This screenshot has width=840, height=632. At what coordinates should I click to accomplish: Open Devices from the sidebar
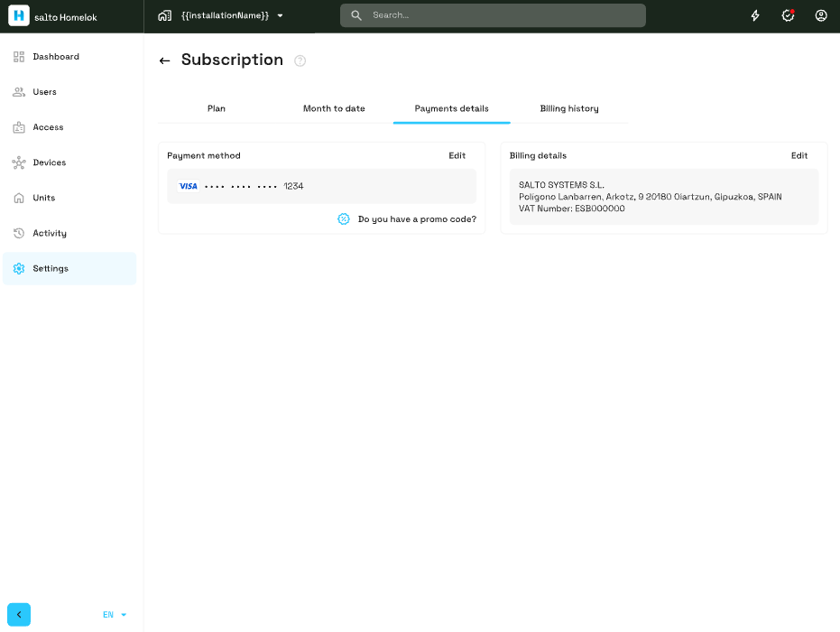[50, 163]
